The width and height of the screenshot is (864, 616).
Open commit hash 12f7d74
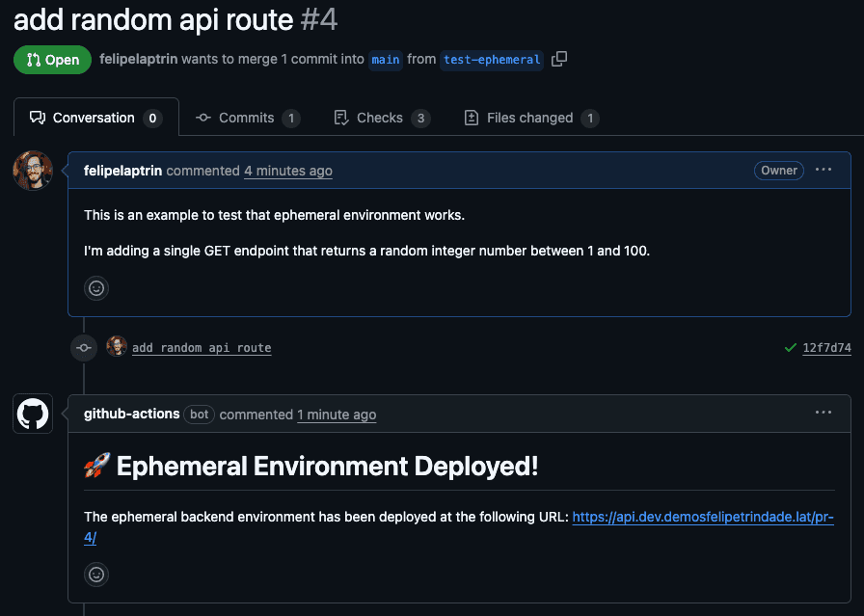[x=826, y=348]
